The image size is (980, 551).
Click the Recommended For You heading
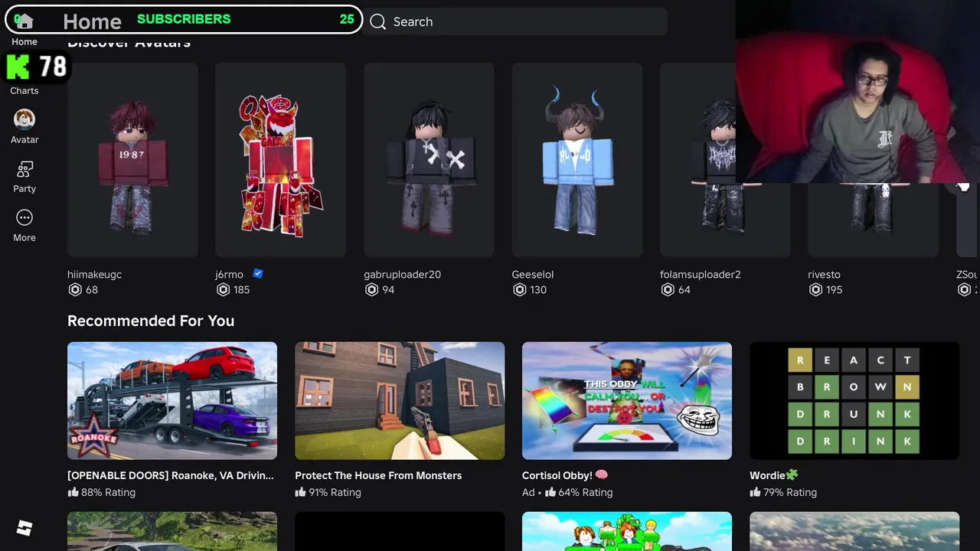pyautogui.click(x=151, y=321)
